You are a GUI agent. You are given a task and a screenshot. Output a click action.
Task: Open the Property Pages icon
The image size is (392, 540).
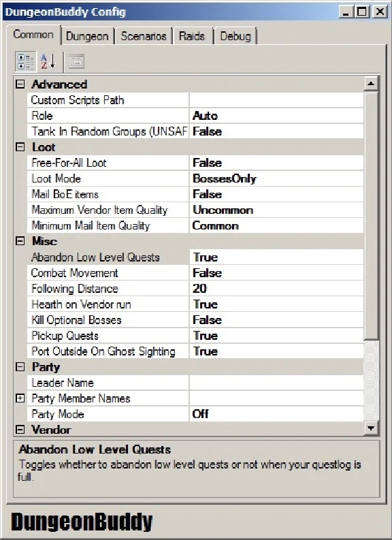pyautogui.click(x=76, y=62)
